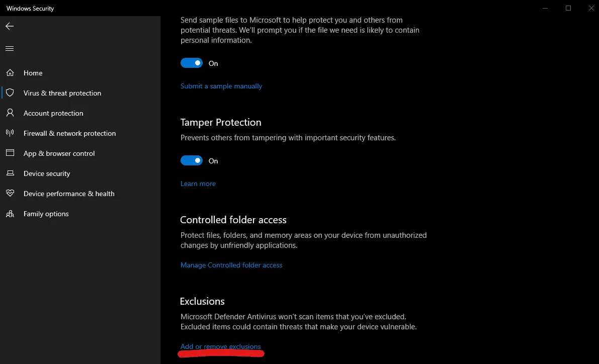Click the Device security laptop icon
Screen dimensions: 599x364
coord(10,173)
